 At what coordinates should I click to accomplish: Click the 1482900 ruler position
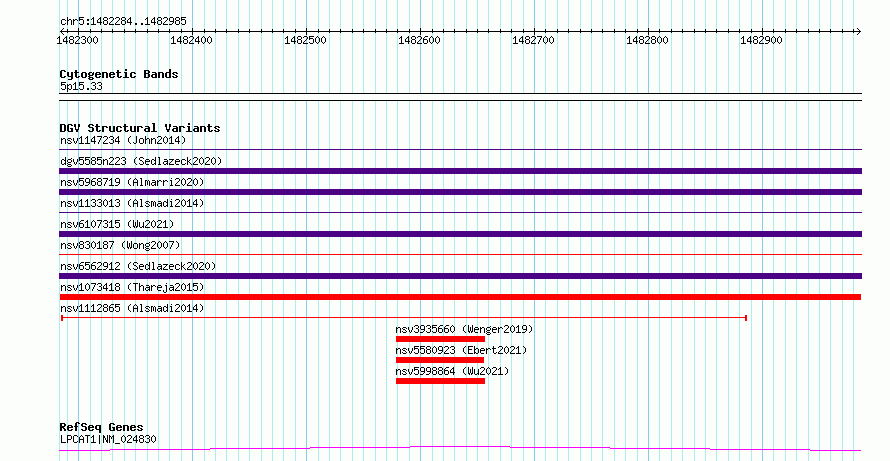click(x=761, y=40)
